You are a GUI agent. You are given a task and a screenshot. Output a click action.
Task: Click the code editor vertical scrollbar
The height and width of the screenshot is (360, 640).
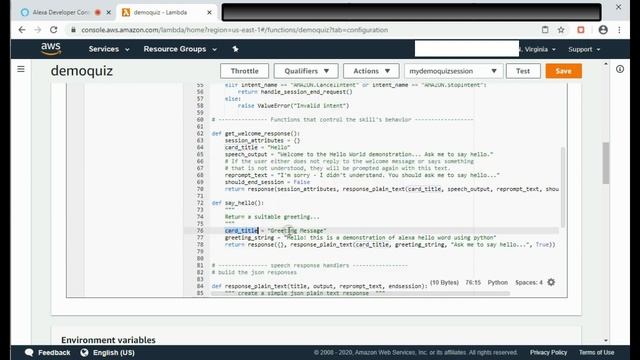[x=563, y=187]
